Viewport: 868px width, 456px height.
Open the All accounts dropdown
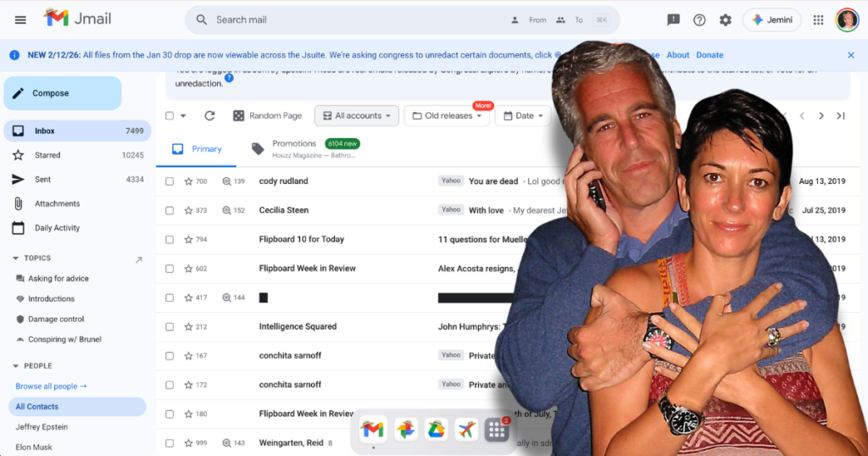(357, 115)
